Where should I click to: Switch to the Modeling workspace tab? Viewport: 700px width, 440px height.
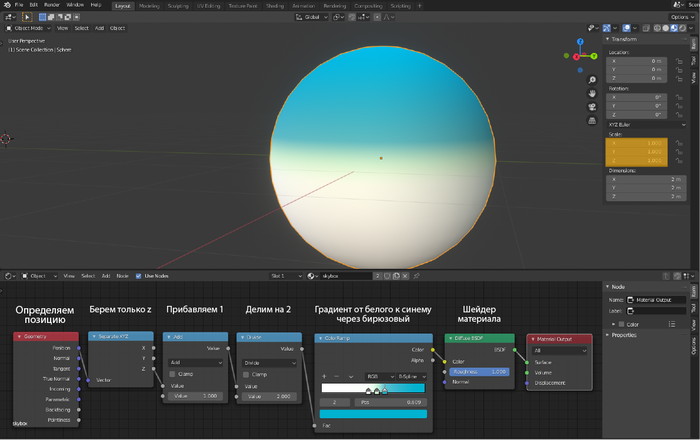click(149, 6)
